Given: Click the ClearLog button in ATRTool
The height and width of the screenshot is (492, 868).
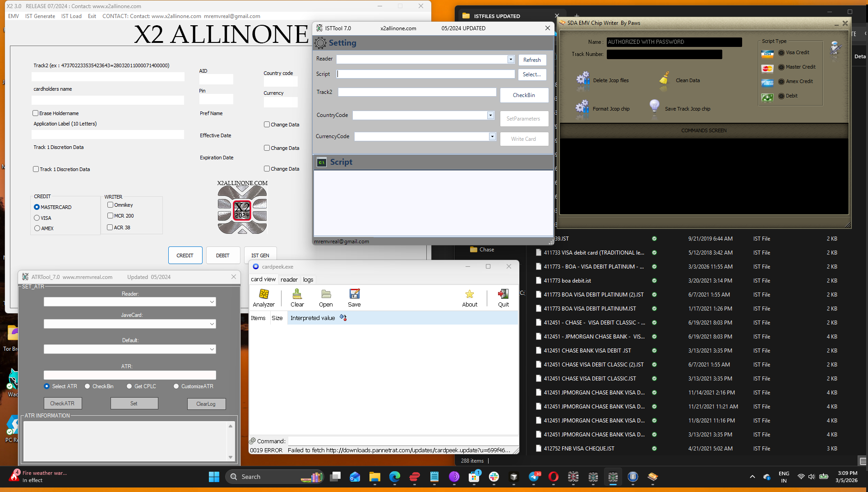Looking at the screenshot, I should coord(206,404).
